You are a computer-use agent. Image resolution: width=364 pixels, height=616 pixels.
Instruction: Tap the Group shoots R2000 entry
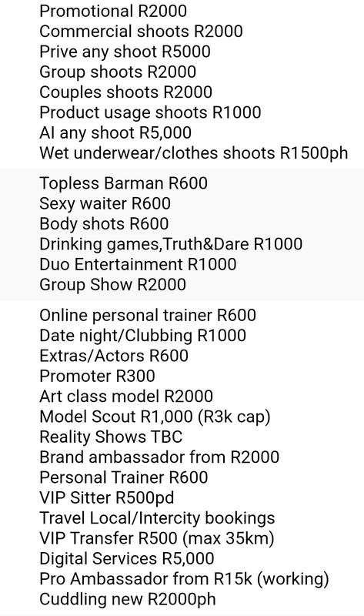118,72
